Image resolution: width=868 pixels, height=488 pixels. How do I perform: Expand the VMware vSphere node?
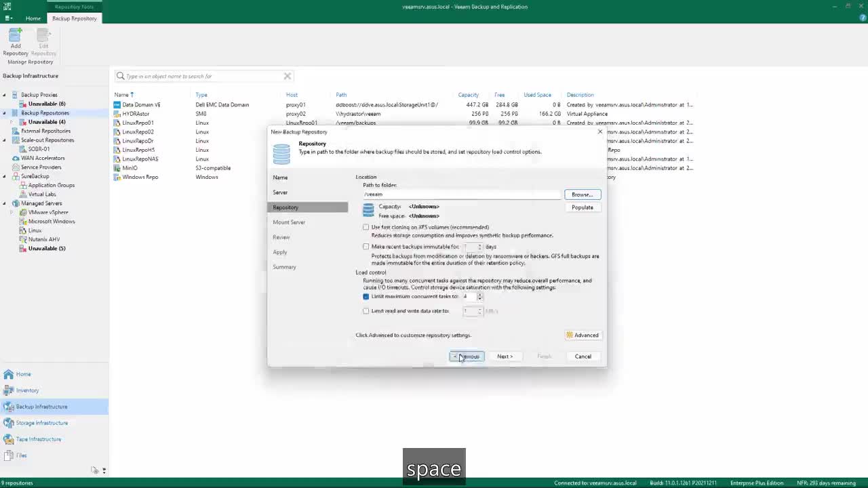(12, 212)
